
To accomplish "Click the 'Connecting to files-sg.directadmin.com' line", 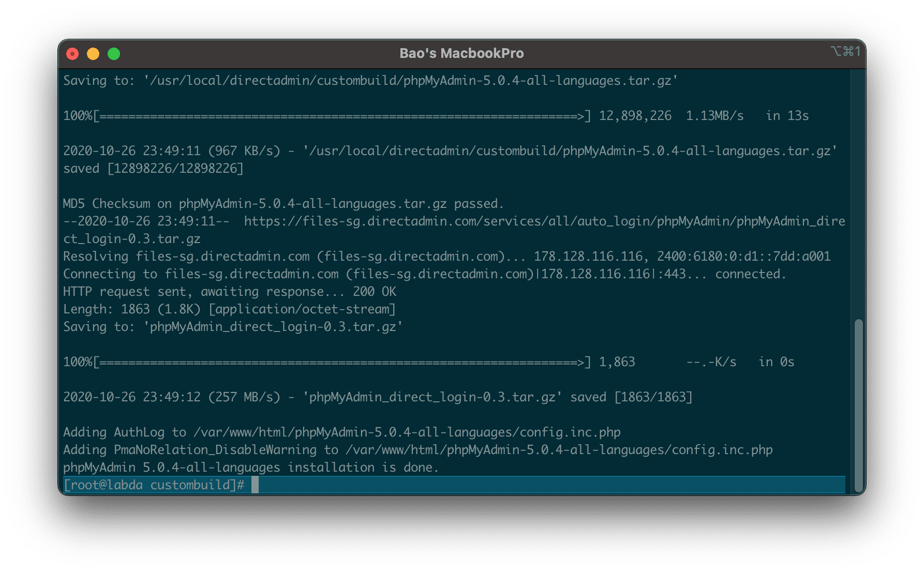I will click(424, 274).
